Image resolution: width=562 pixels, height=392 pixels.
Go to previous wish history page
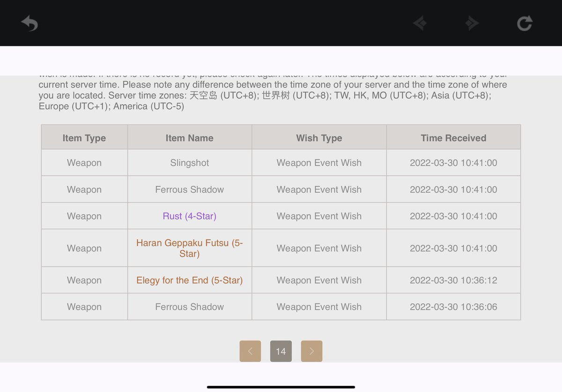pyautogui.click(x=250, y=351)
